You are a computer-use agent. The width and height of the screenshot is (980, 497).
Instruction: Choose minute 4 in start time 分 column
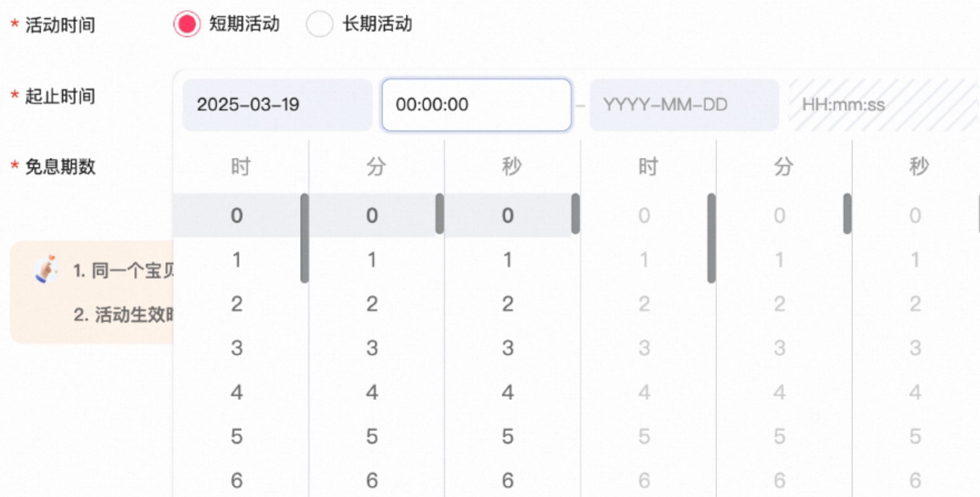point(372,392)
